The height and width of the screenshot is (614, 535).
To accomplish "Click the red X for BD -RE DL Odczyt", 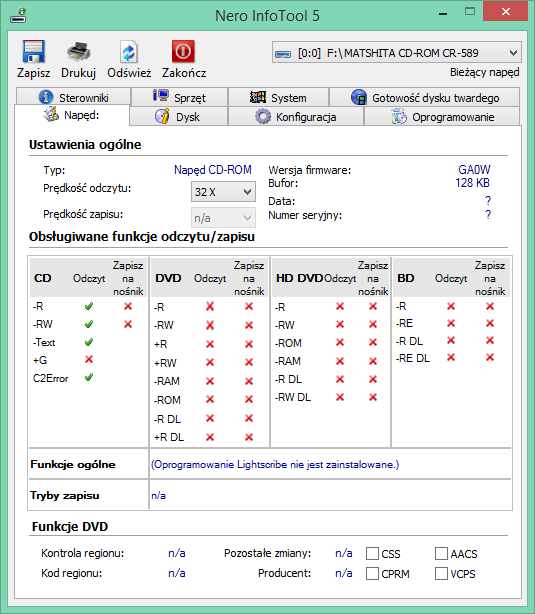I will tap(451, 357).
